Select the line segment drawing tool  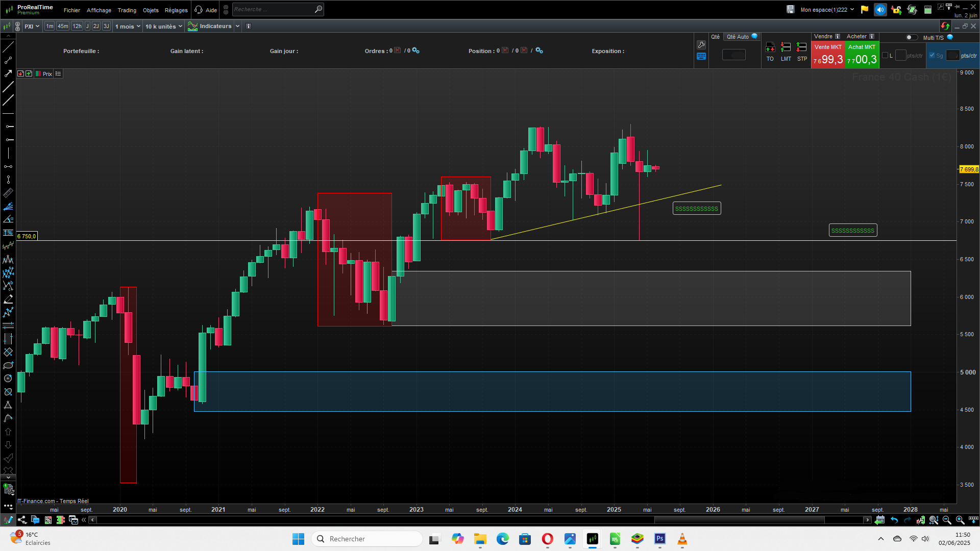[8, 60]
